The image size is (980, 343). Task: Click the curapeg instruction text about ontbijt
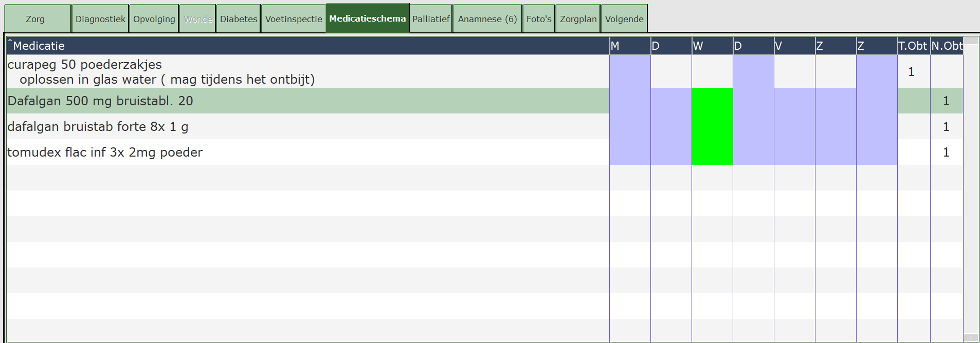click(x=167, y=80)
